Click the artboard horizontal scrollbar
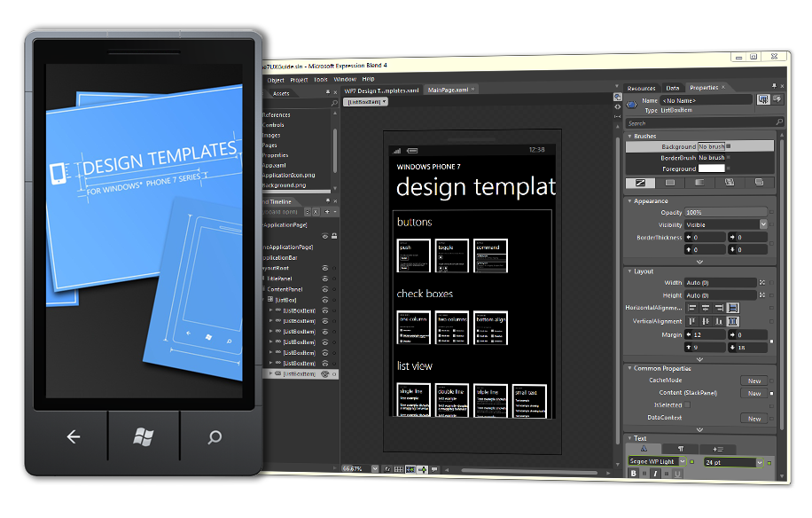 pyautogui.click(x=528, y=471)
